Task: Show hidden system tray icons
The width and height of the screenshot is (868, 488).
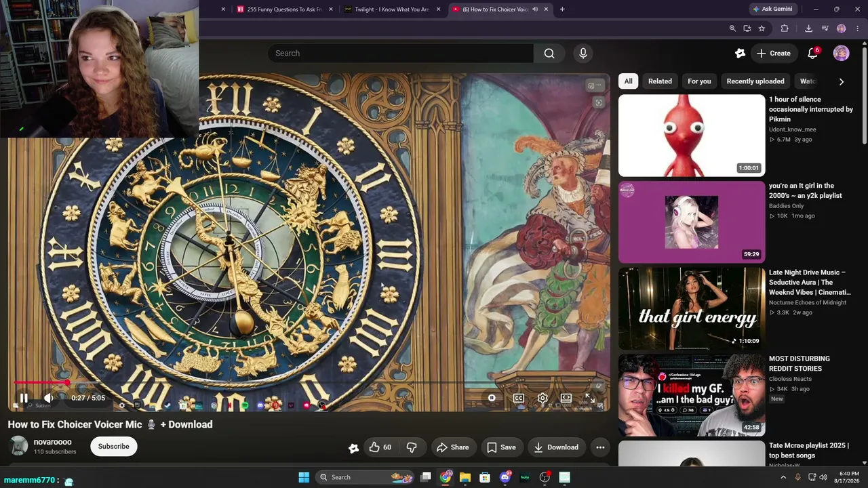Action: point(783,477)
